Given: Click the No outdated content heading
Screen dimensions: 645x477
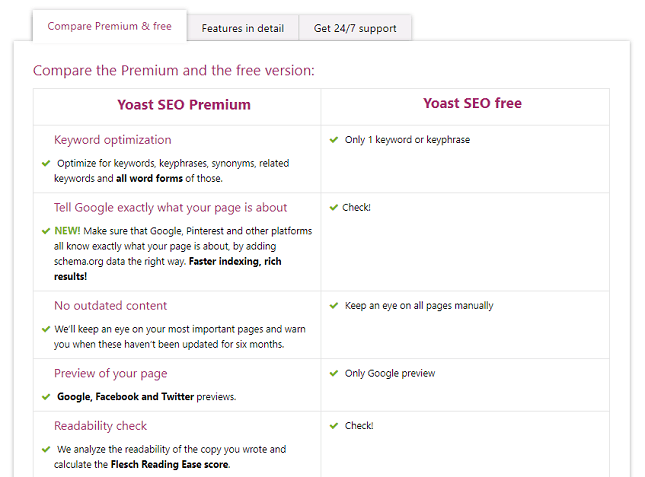Looking at the screenshot, I should [110, 306].
